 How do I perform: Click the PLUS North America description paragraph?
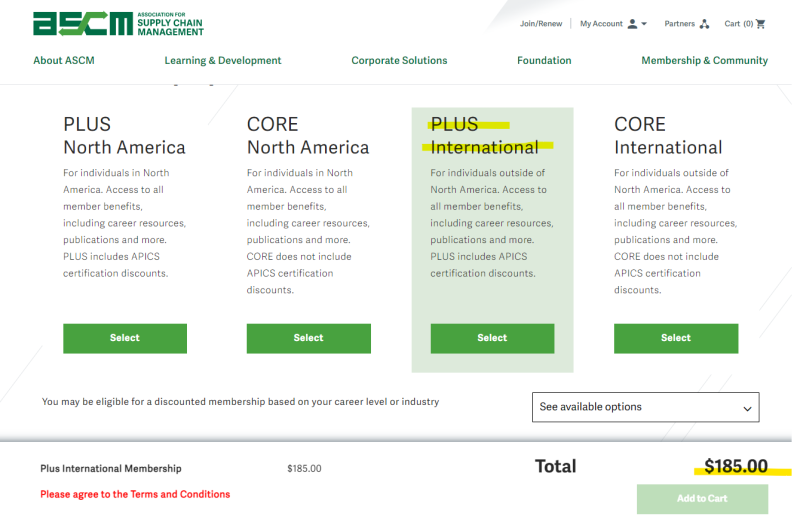[x=124, y=223]
